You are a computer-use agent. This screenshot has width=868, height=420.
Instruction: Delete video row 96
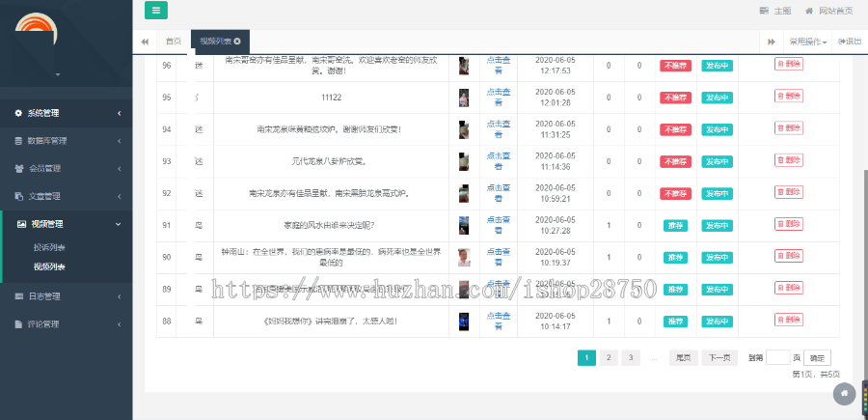pos(789,65)
